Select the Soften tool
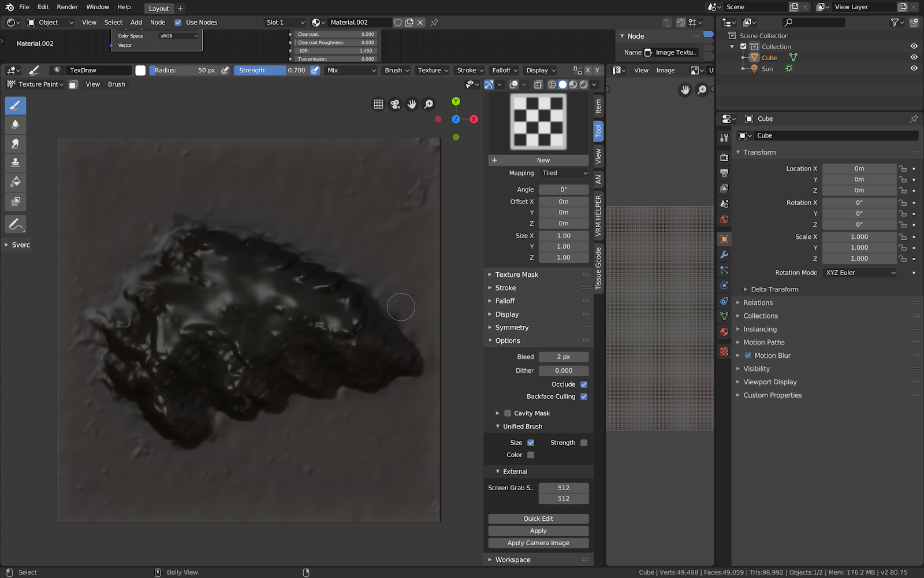The height and width of the screenshot is (578, 924). pyautogui.click(x=16, y=124)
